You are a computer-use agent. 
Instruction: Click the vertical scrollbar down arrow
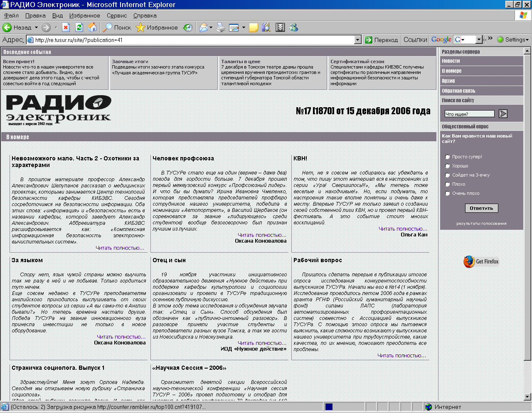click(x=527, y=397)
